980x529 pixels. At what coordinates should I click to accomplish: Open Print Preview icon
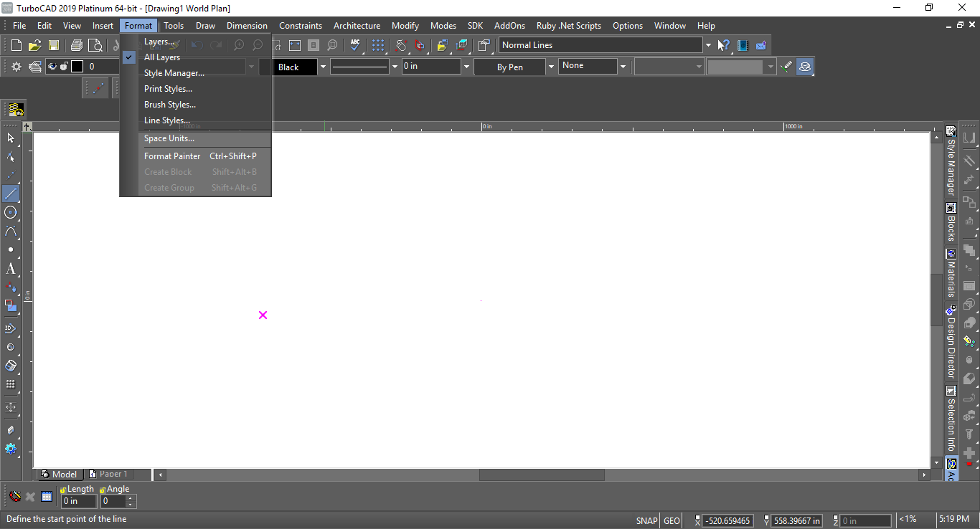click(95, 45)
